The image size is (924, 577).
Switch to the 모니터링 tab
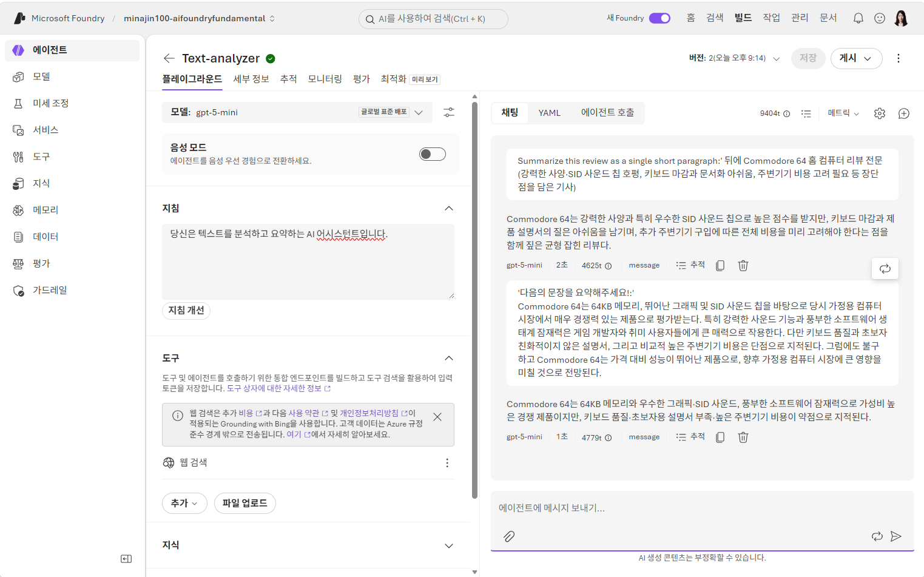[325, 79]
